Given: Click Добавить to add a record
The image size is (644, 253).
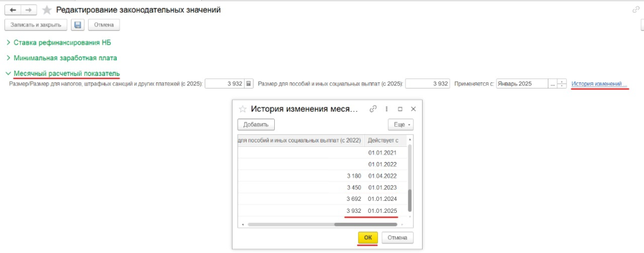Looking at the screenshot, I should (255, 124).
